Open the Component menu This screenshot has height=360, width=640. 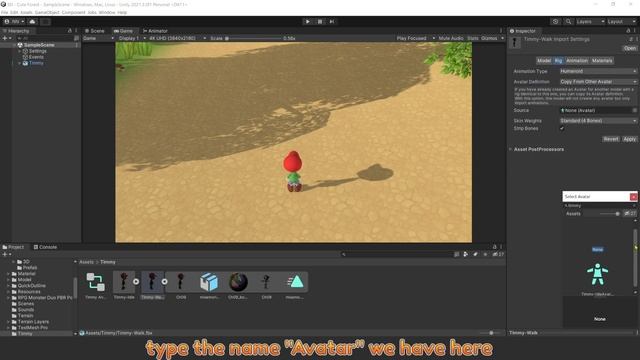pyautogui.click(x=73, y=13)
